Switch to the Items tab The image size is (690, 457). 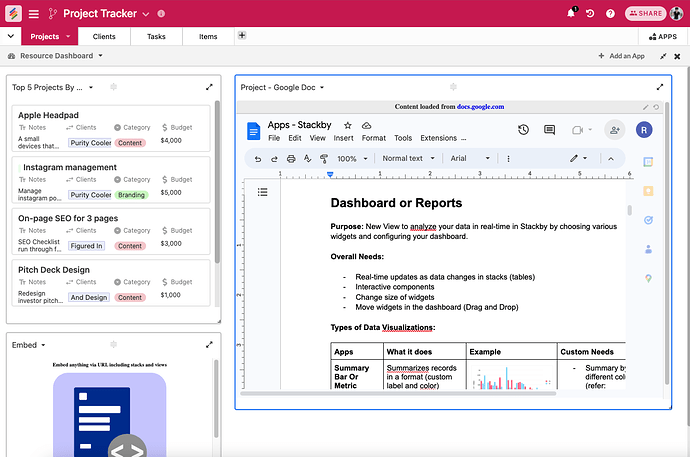coord(208,37)
